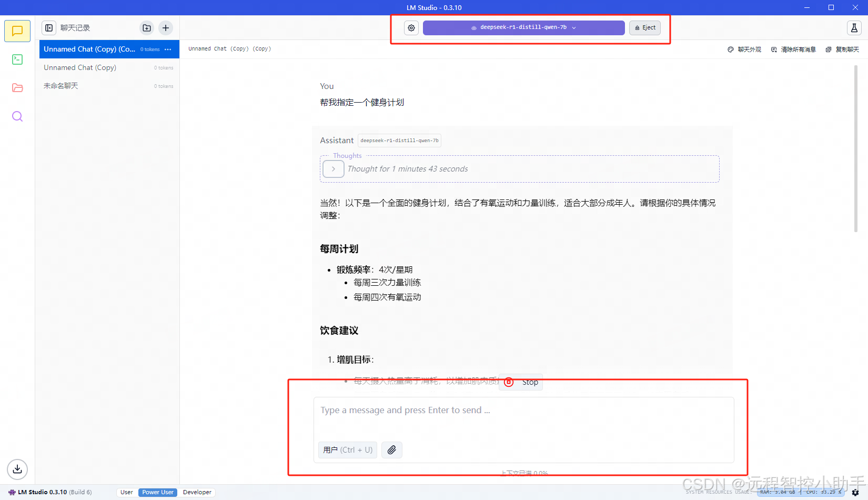Click the 饮食建议 heading
This screenshot has width=868, height=500.
339,331
